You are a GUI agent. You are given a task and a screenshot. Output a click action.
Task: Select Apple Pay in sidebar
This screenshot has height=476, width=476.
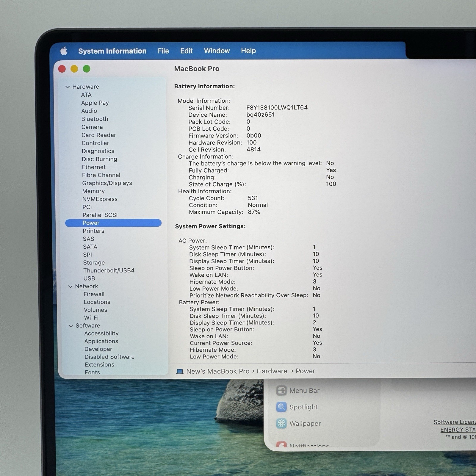(95, 103)
